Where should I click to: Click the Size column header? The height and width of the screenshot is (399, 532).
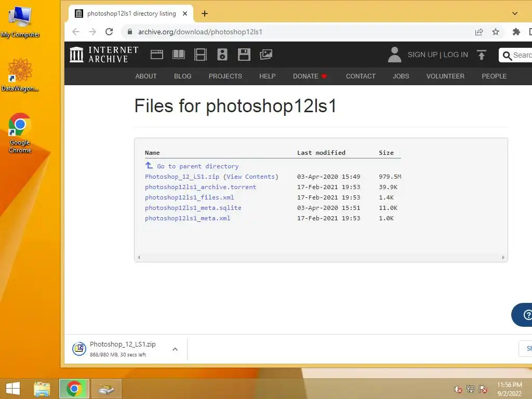386,153
